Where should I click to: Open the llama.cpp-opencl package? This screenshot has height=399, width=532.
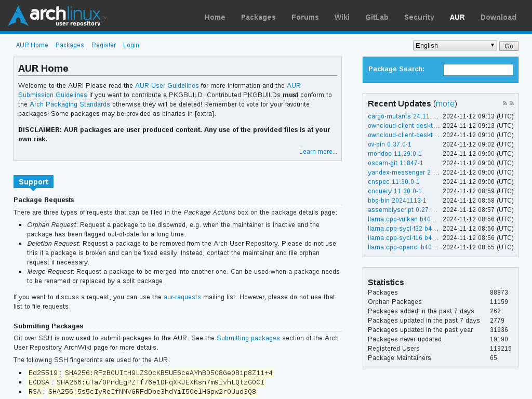coord(403,247)
